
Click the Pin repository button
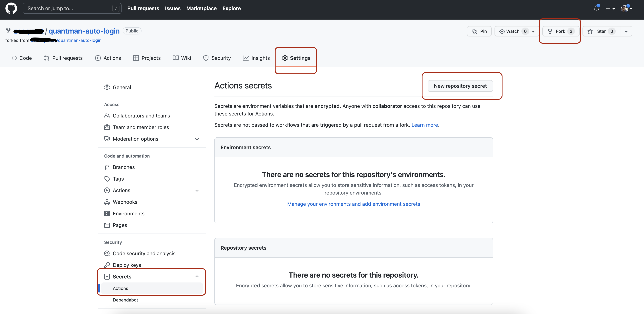(x=479, y=31)
